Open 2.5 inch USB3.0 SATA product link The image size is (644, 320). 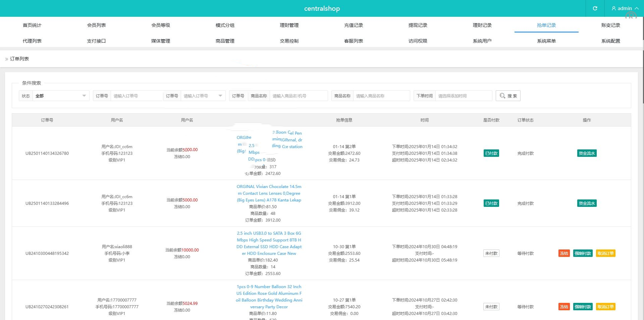click(269, 243)
